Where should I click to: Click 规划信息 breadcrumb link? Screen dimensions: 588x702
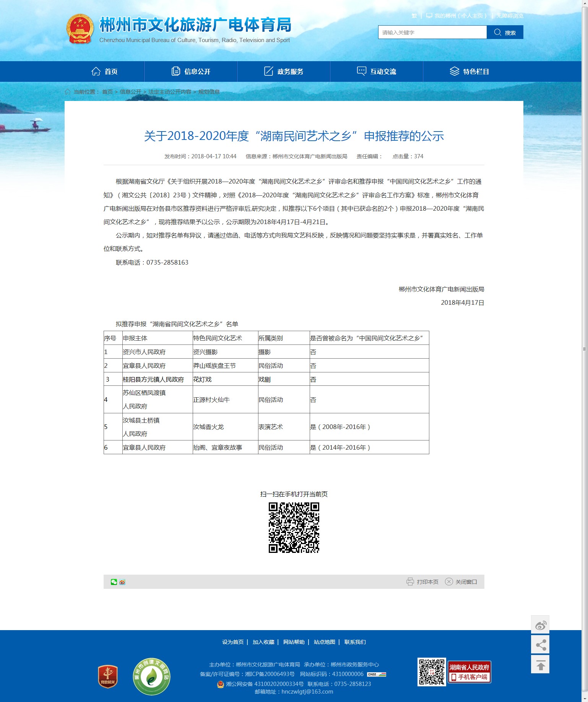click(x=209, y=92)
